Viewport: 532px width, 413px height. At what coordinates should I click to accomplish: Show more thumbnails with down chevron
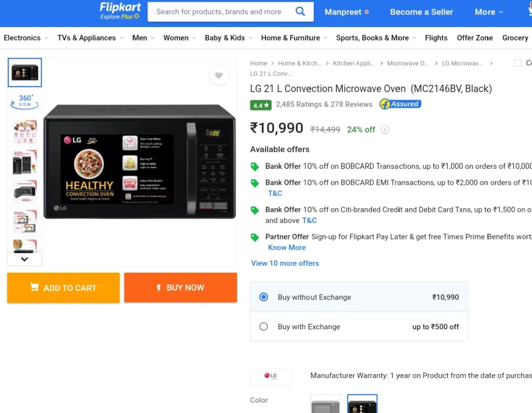(24, 259)
